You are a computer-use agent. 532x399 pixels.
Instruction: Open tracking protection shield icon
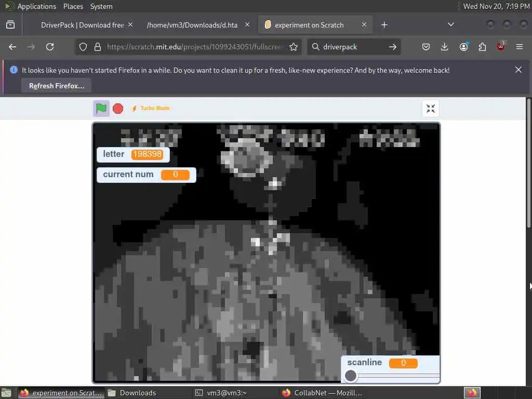(x=83, y=47)
